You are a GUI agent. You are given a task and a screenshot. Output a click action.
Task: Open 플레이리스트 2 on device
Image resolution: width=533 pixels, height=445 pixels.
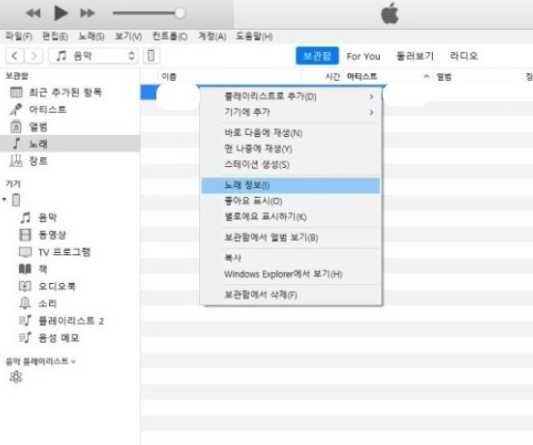point(71,321)
